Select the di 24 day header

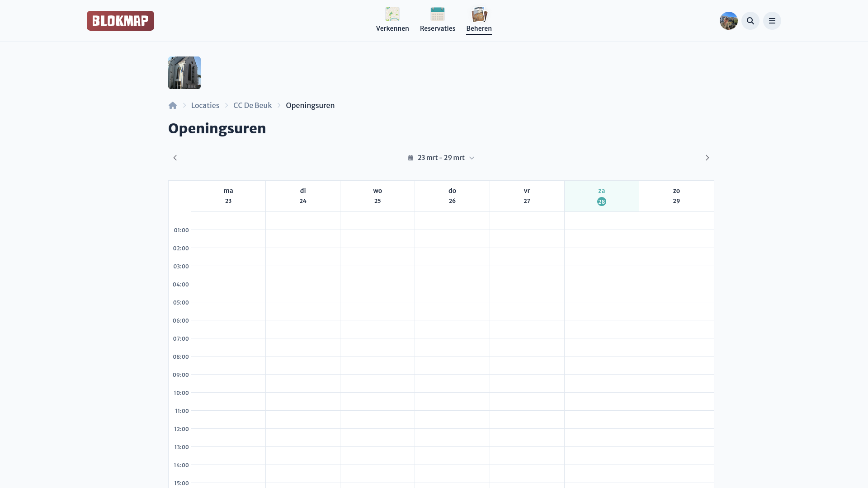click(x=303, y=196)
